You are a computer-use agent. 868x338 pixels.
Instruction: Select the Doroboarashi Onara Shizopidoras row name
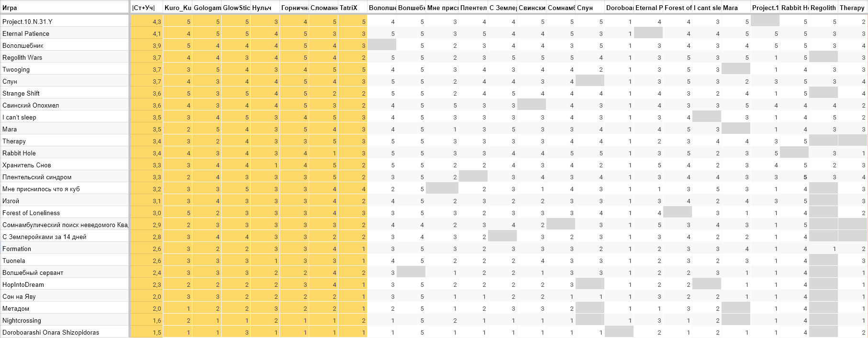[65, 332]
